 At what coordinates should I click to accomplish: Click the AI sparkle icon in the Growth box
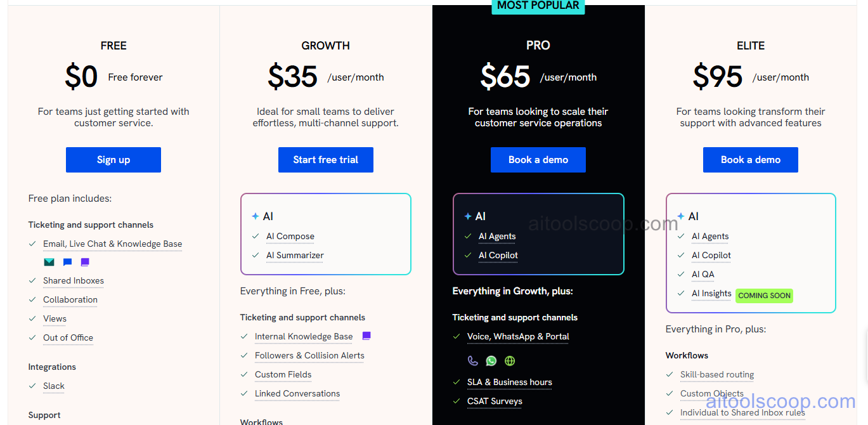(x=256, y=216)
